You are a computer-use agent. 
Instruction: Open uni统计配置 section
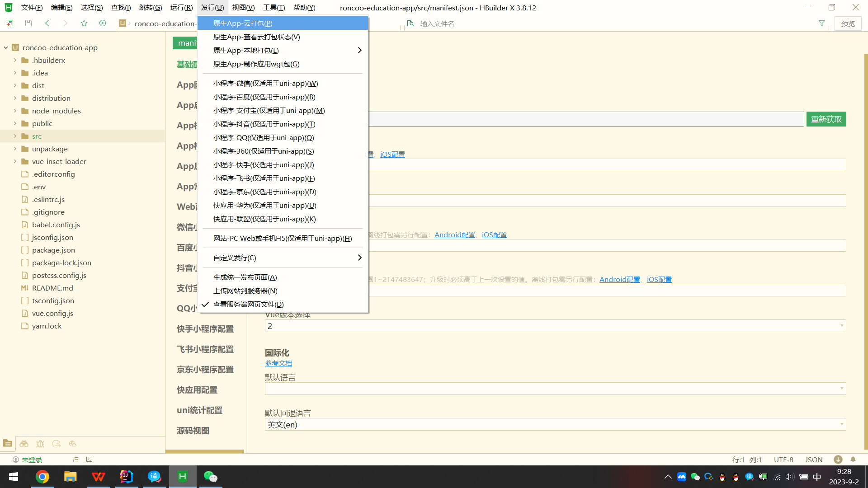[199, 410]
